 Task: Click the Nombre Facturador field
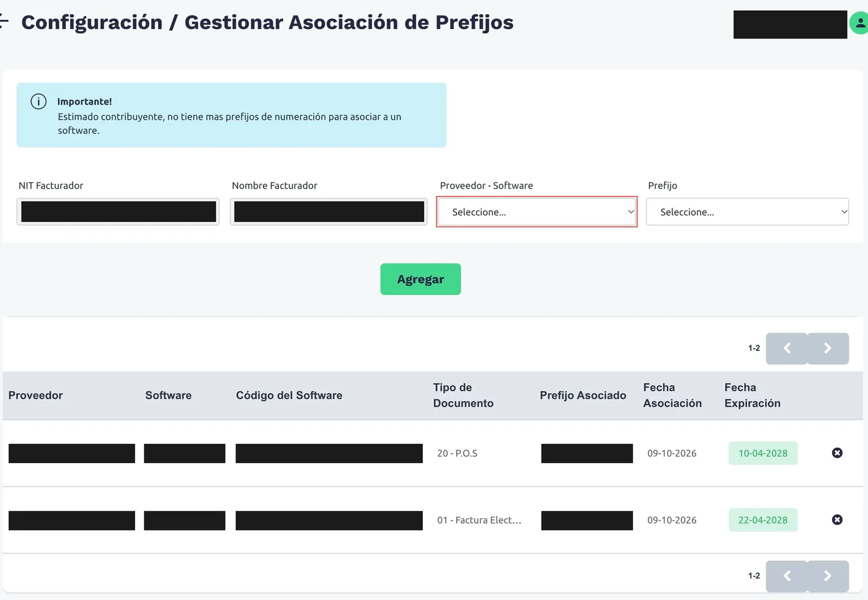point(329,211)
